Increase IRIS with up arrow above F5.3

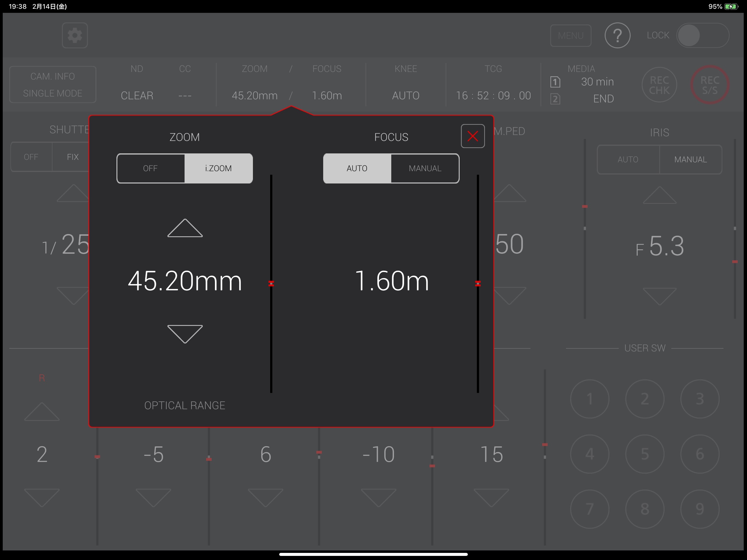point(660,195)
